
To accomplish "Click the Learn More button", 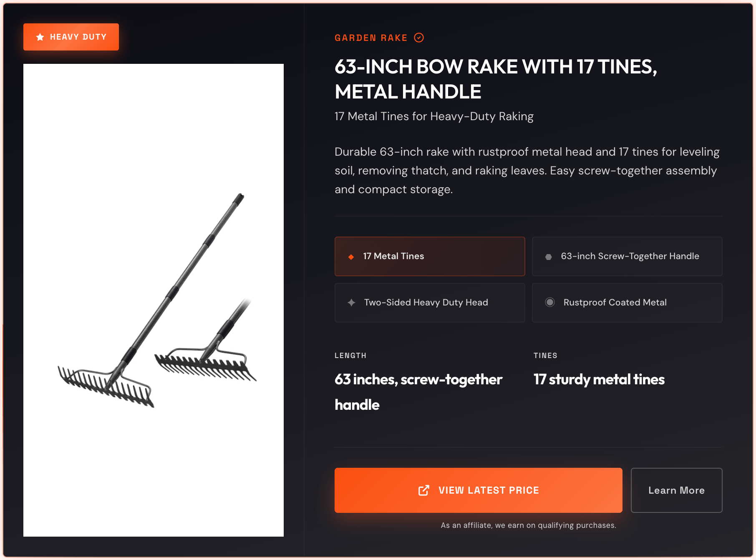I will pos(676,490).
